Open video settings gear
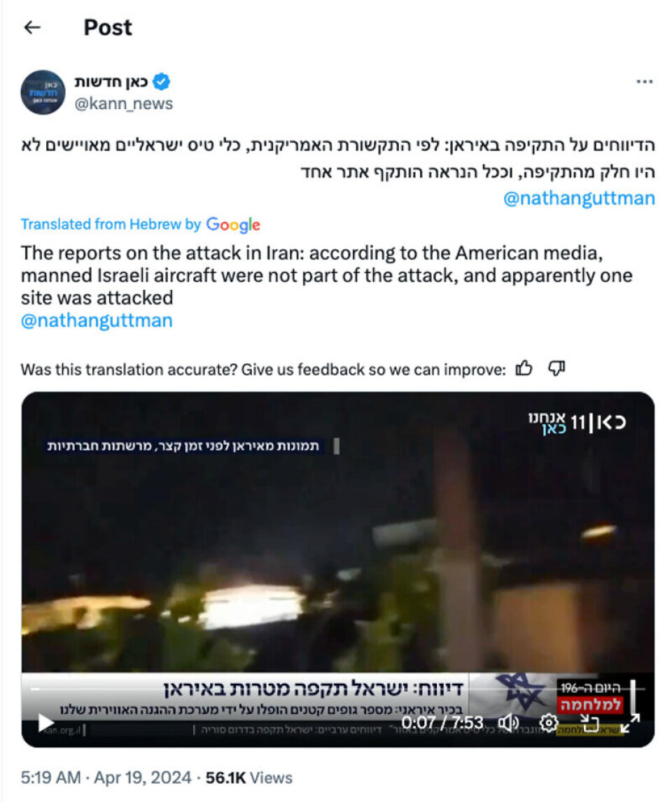Screen dimensions: 672x802 coord(549,723)
